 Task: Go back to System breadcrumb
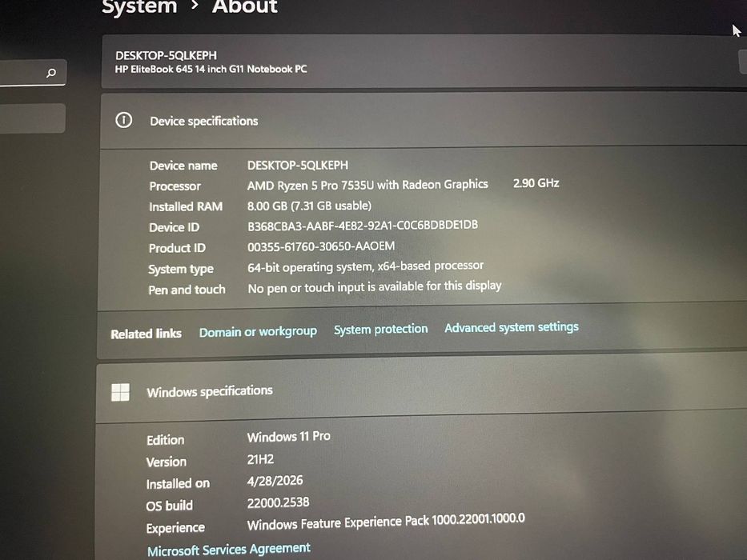tap(139, 6)
